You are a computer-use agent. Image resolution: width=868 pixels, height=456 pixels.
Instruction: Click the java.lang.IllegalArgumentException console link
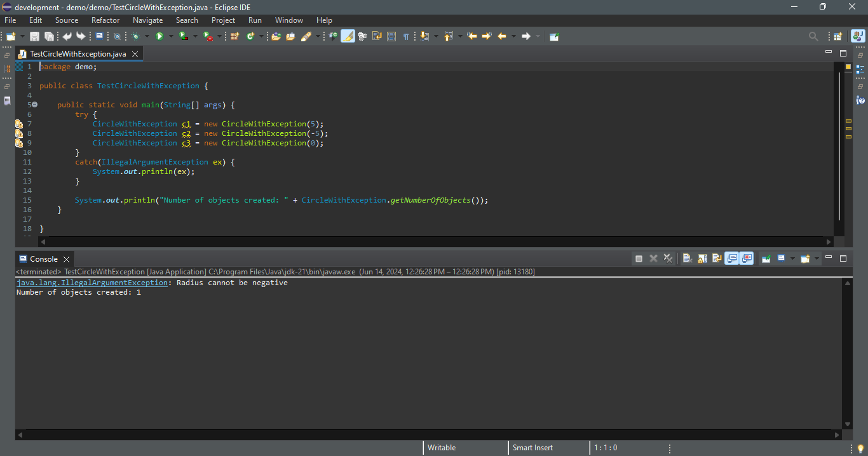[x=92, y=283]
